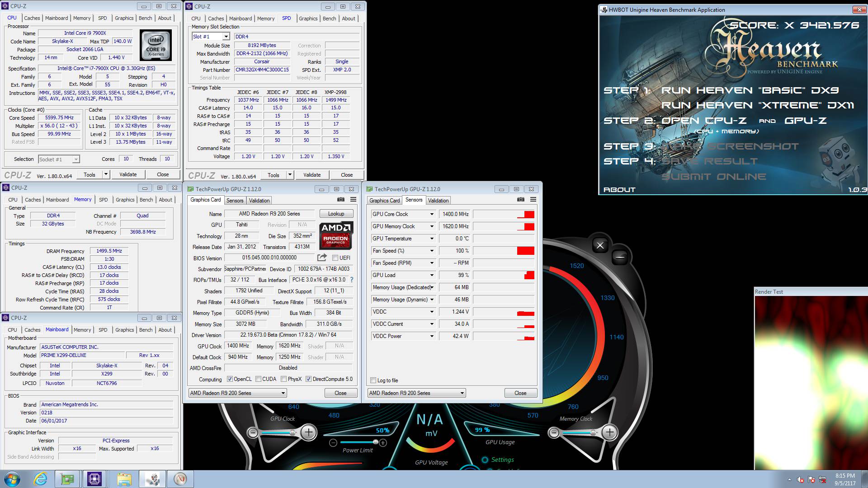
Task: Click RUN HEAVEN "XTREME" DX11 in HWBOT
Action: pyautogui.click(x=758, y=105)
